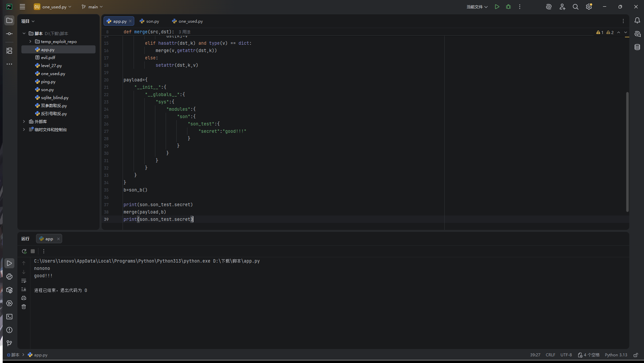Open IDE settings gear
The width and height of the screenshot is (644, 363).
[589, 7]
